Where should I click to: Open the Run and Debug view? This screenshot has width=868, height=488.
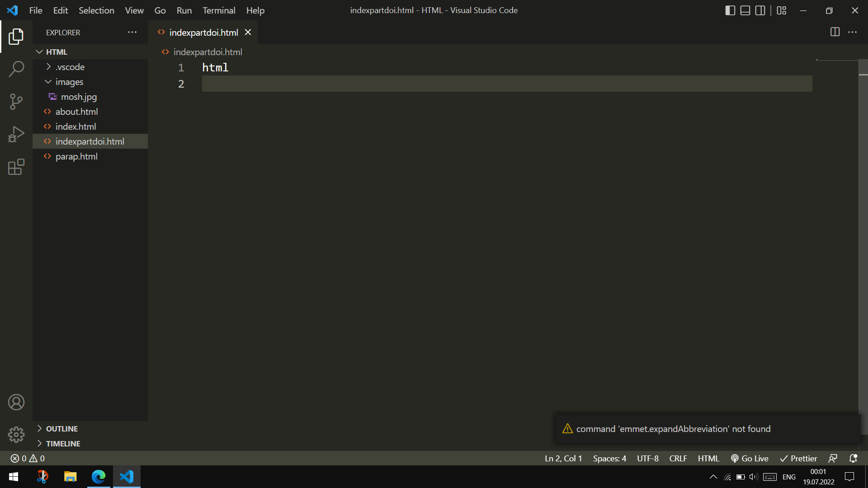(16, 134)
